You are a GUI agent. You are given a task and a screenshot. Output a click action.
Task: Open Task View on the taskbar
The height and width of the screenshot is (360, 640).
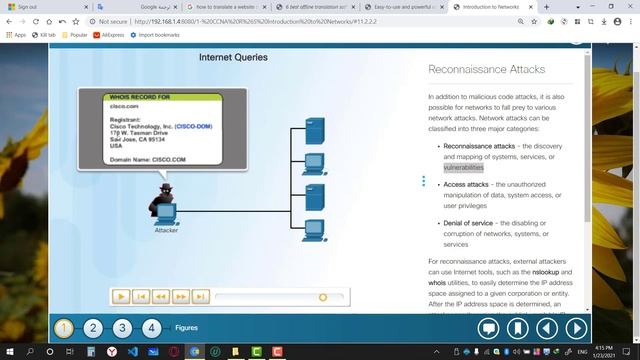point(70,351)
